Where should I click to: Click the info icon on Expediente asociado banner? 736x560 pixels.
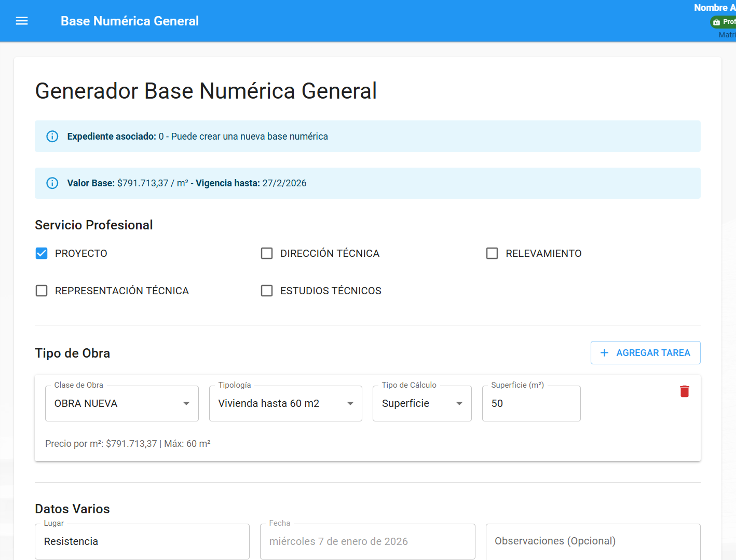[x=52, y=136]
